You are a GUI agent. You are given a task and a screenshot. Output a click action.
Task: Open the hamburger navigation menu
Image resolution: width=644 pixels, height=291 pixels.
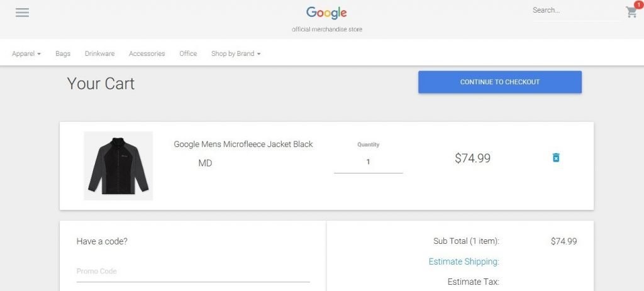(x=22, y=13)
